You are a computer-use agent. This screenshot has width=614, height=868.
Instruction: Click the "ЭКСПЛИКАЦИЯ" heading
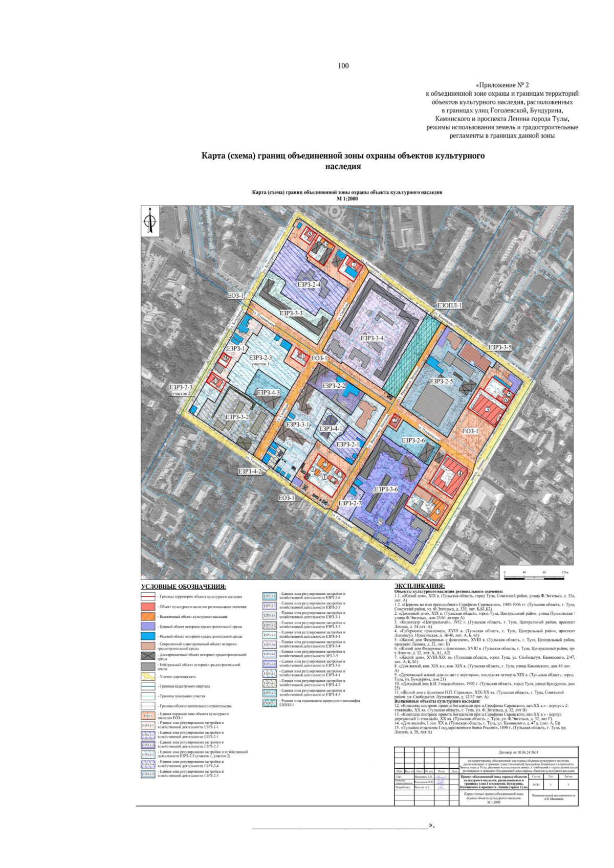click(419, 586)
